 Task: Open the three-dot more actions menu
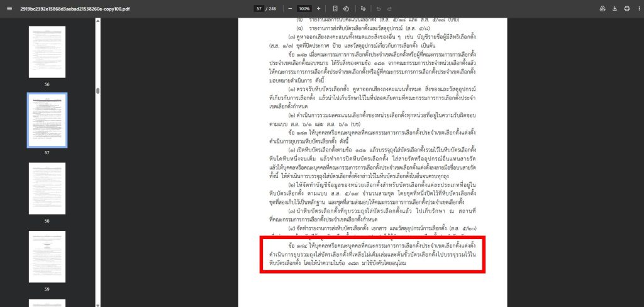(637, 8)
